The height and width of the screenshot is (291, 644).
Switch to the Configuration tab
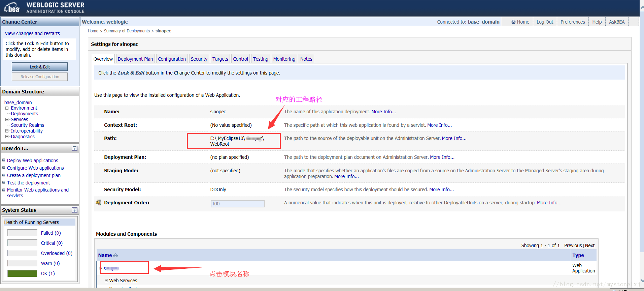point(172,59)
